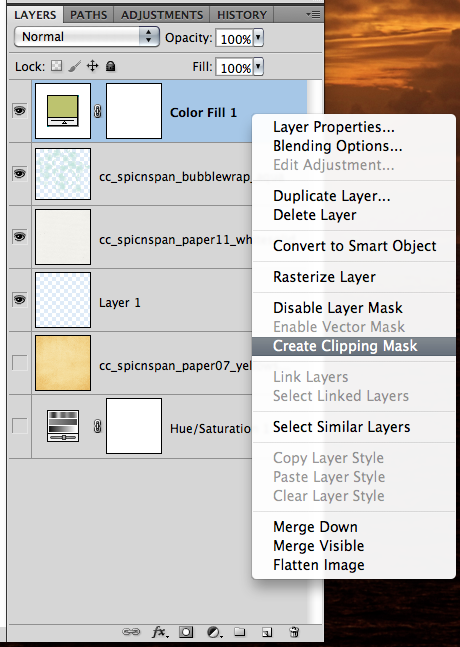Add a layer mask using bottom icon
Image resolution: width=460 pixels, height=647 pixels.
point(186,632)
